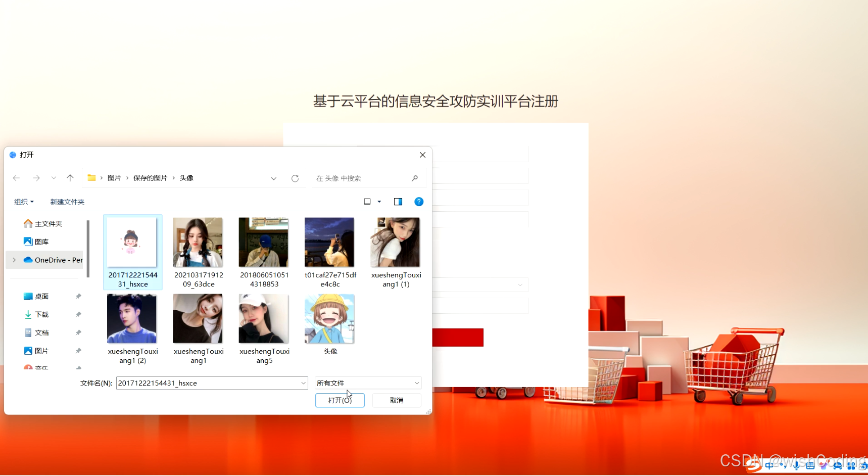Toggle the preview pane on
Viewport: 868px width, 476px height.
point(398,201)
